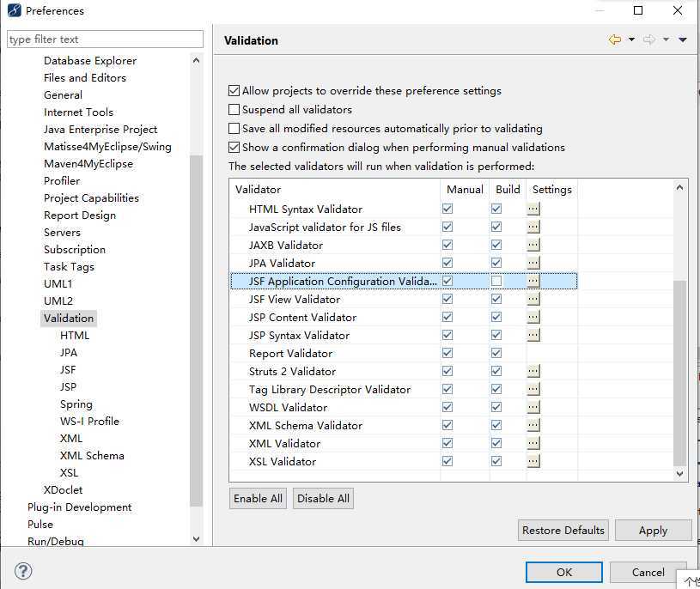This screenshot has height=589, width=700.
Task: Toggle Show a confirmation dialog checkbox
Action: coord(234,148)
